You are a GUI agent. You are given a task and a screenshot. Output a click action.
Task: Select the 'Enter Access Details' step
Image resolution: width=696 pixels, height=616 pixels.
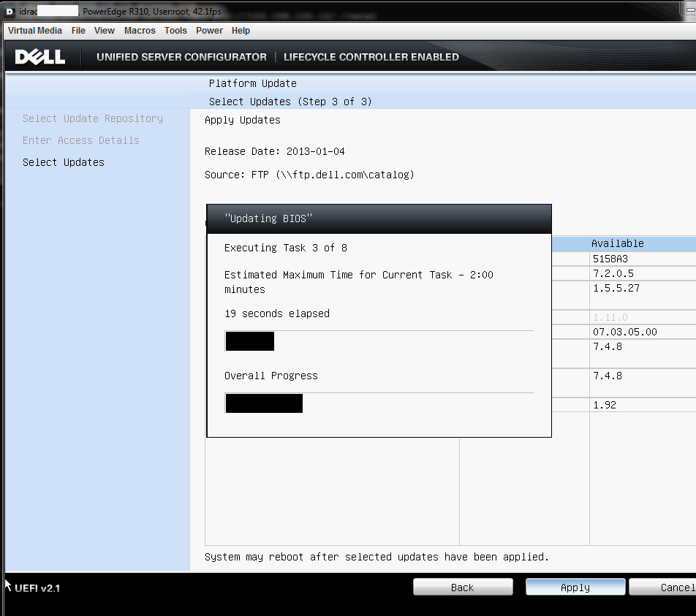(80, 140)
